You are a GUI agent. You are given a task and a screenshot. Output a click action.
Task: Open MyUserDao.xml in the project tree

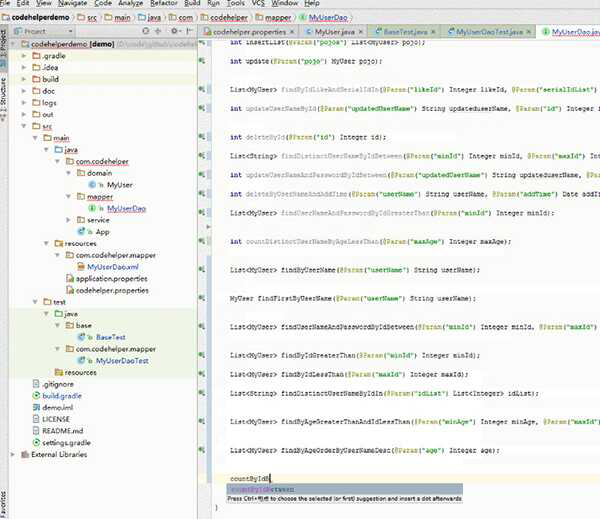(114, 267)
